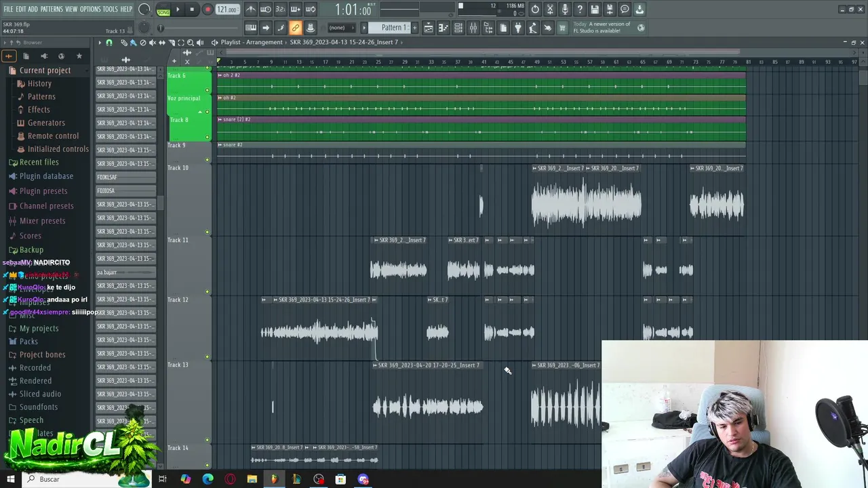Image resolution: width=868 pixels, height=488 pixels.
Task: Open the OPTIONS menu
Action: [90, 9]
